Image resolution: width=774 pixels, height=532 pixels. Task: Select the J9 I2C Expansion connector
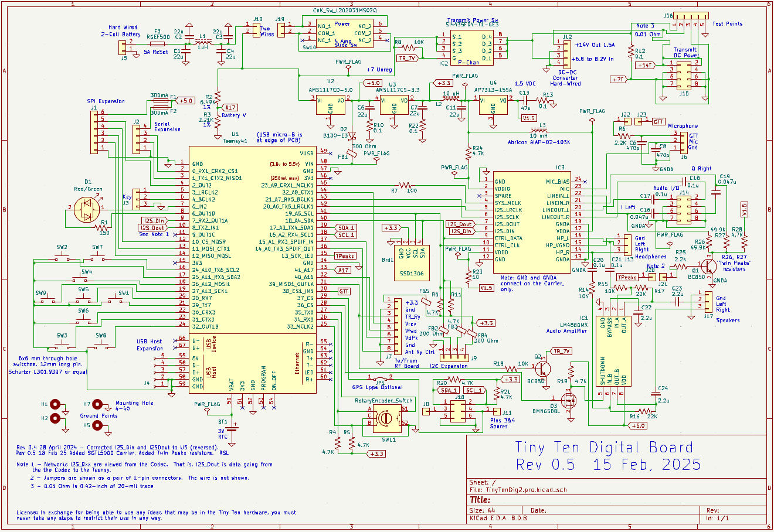454,357
